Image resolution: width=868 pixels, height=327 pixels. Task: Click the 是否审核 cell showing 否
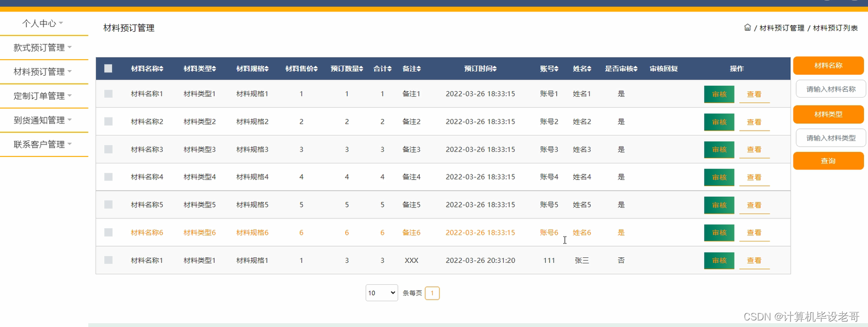[x=621, y=261]
